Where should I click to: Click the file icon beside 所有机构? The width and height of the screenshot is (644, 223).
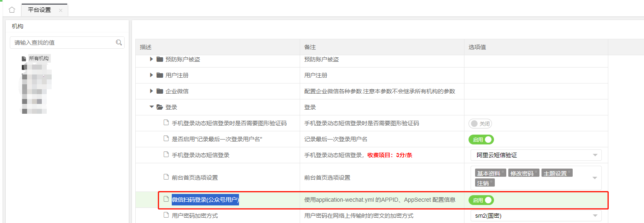point(24,59)
